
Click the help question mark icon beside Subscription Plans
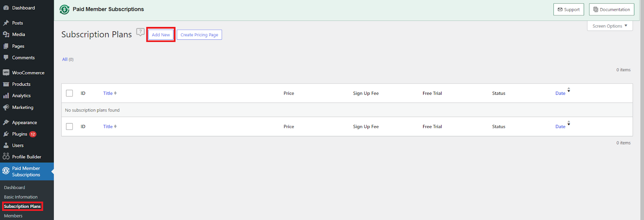point(140,32)
